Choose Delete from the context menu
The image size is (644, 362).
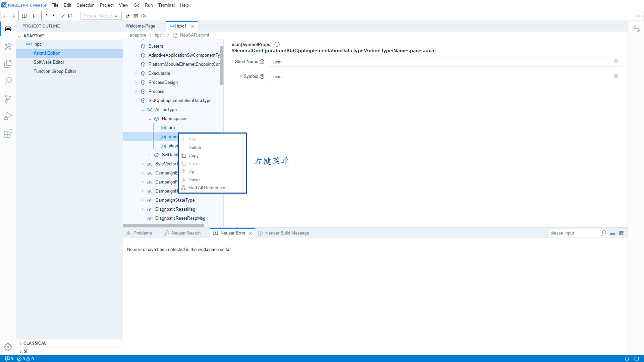(x=195, y=148)
